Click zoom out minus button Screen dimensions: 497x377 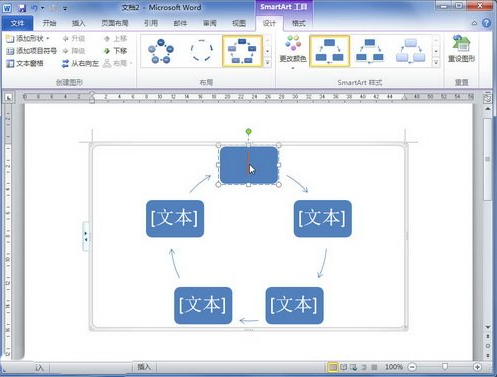(x=412, y=367)
